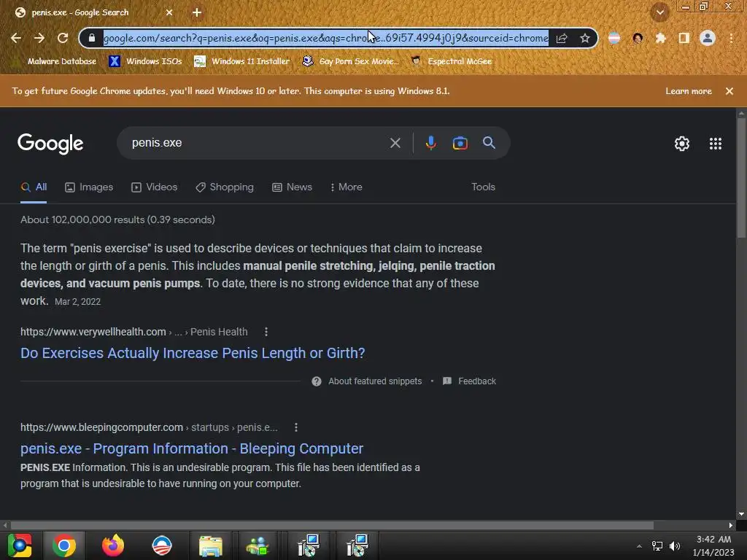Start voice search with the microphone icon
This screenshot has height=560, width=747.
tap(430, 143)
